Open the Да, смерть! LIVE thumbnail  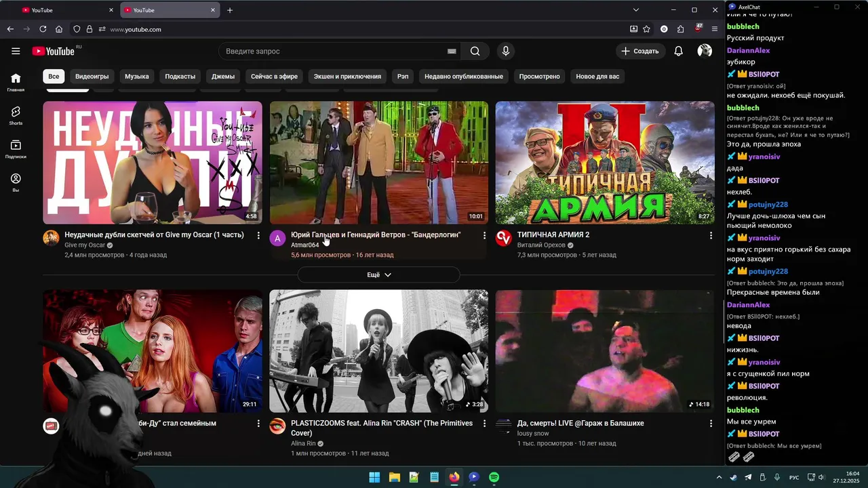click(x=605, y=351)
